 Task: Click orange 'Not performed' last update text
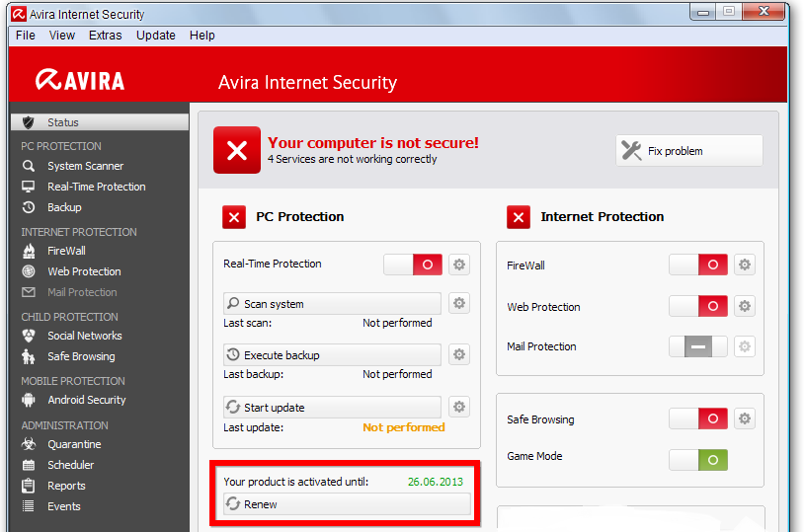point(404,427)
